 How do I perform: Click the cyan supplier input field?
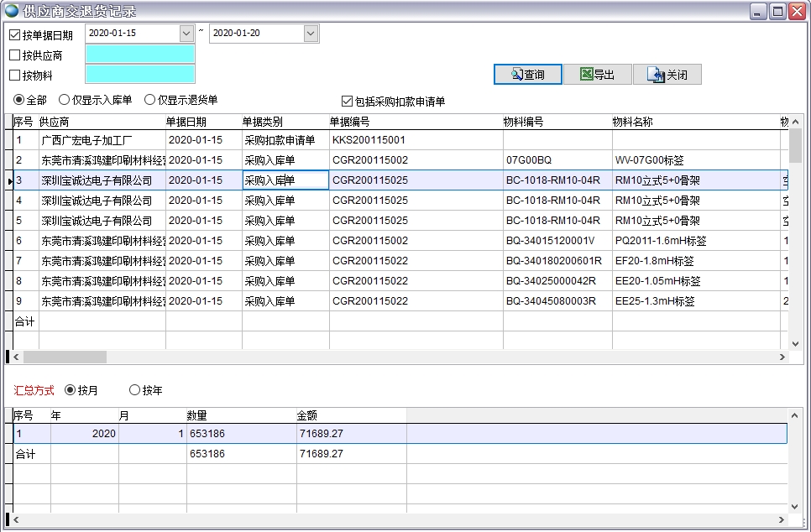point(139,55)
